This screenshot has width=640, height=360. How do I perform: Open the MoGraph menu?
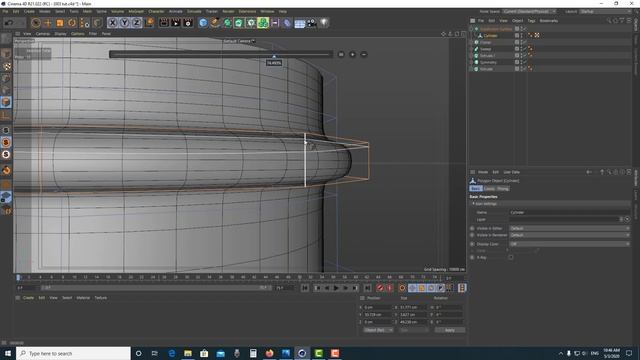(x=136, y=11)
